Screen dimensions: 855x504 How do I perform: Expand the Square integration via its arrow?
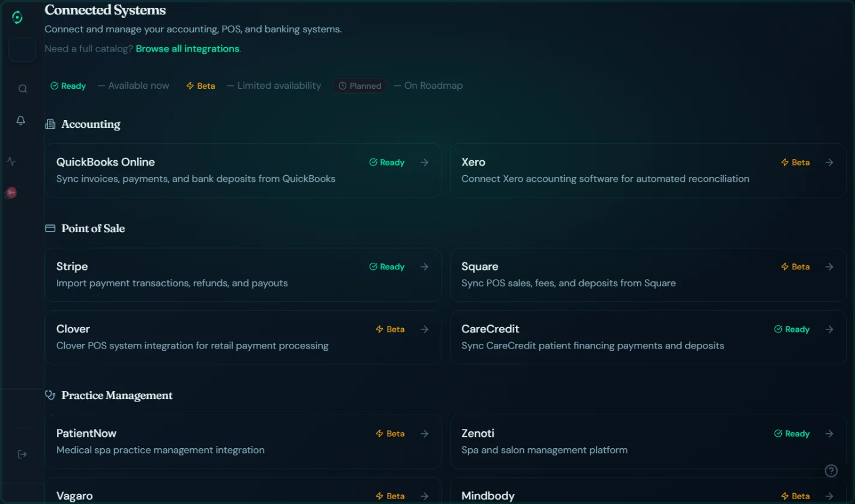pos(829,266)
